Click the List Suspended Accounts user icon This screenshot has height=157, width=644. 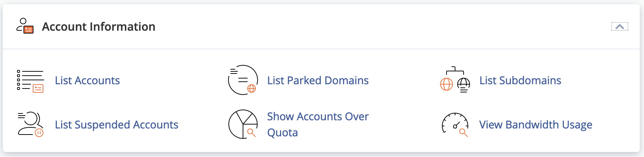[30, 124]
